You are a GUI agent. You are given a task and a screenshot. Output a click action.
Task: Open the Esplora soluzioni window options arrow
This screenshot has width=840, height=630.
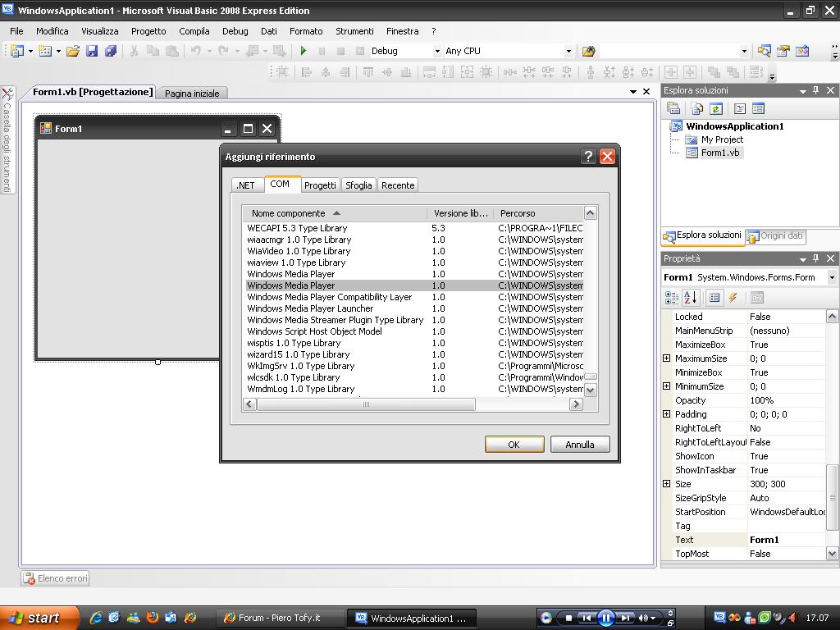802,91
